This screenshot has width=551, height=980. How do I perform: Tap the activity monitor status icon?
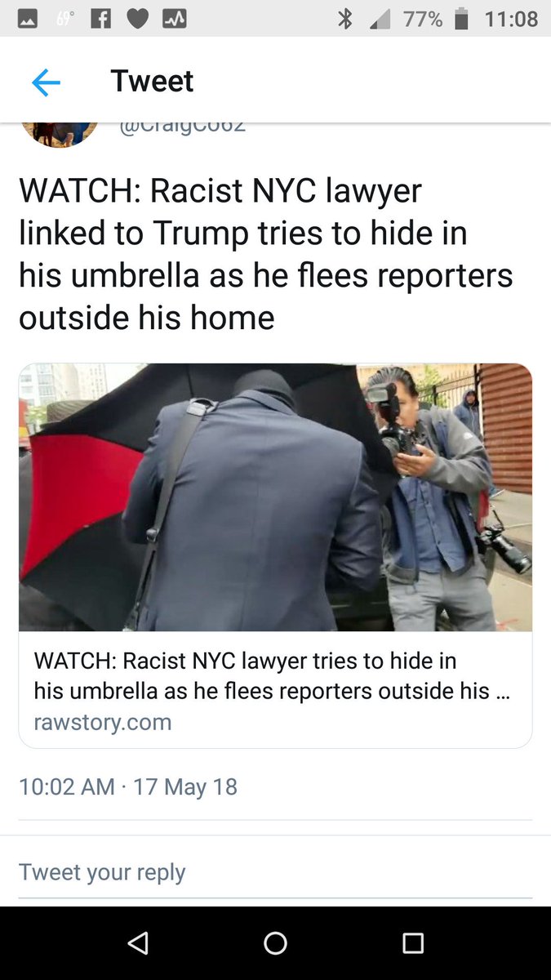pyautogui.click(x=175, y=19)
